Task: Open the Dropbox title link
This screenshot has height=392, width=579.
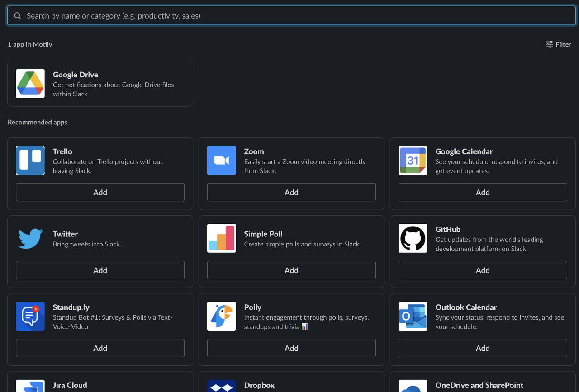Action: pos(259,385)
